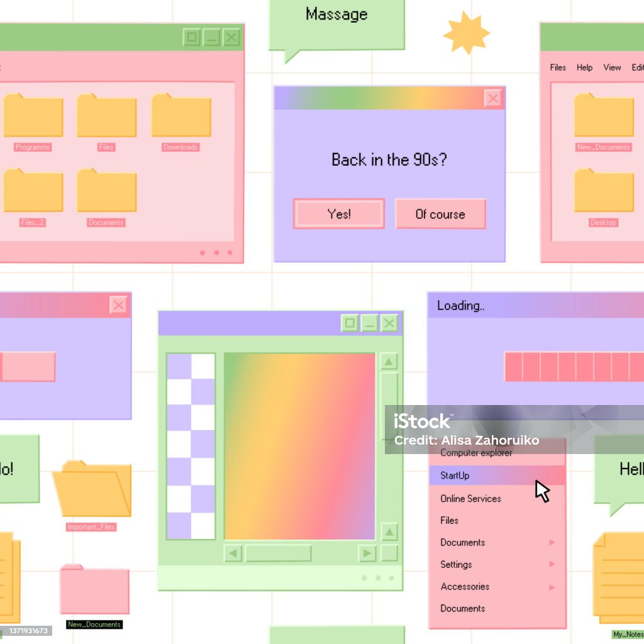Open the Help menu
This screenshot has height=644, width=644.
pyautogui.click(x=584, y=67)
